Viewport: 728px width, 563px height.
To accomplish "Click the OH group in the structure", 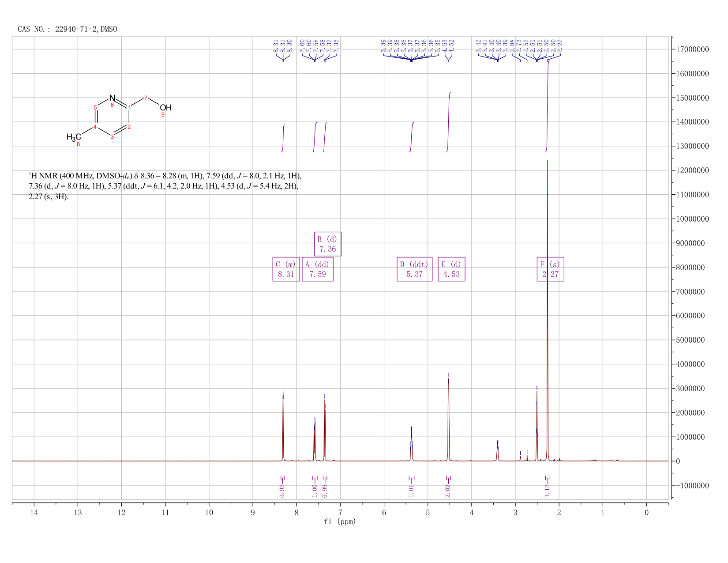I will [165, 107].
